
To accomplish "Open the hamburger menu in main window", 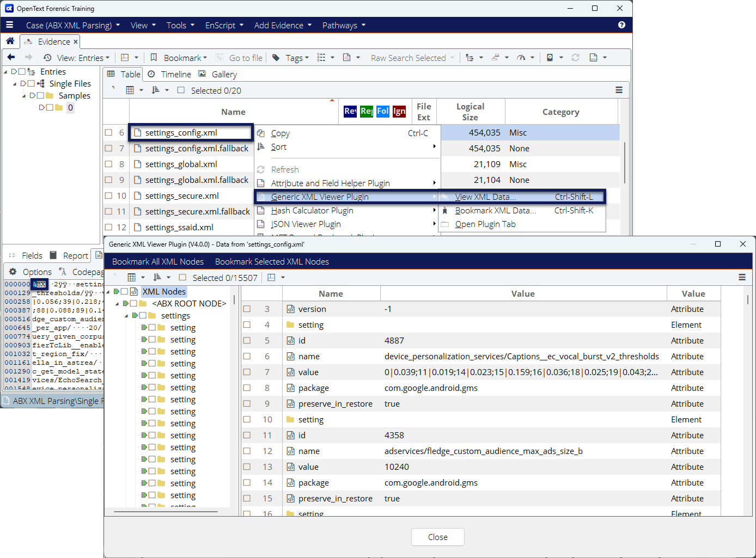I will click(9, 25).
